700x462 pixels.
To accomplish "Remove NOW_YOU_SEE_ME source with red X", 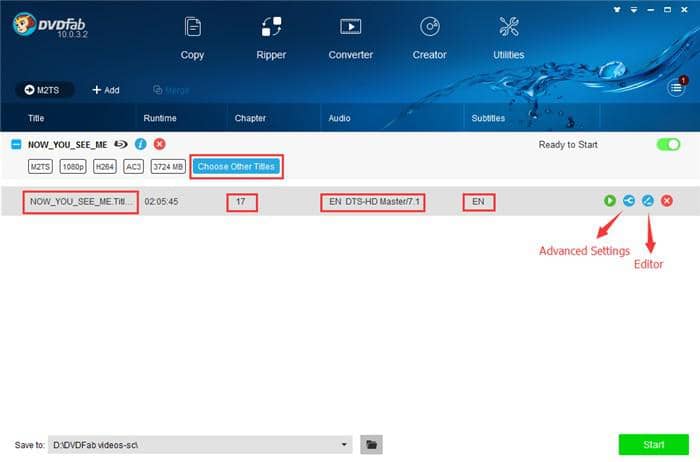I will coord(159,144).
